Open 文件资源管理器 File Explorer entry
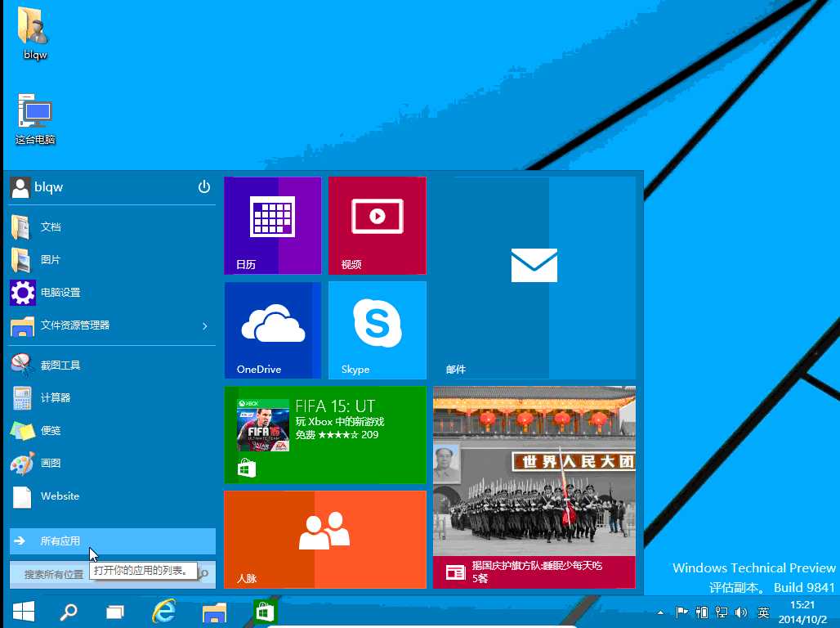The width and height of the screenshot is (840, 628). pos(102,325)
